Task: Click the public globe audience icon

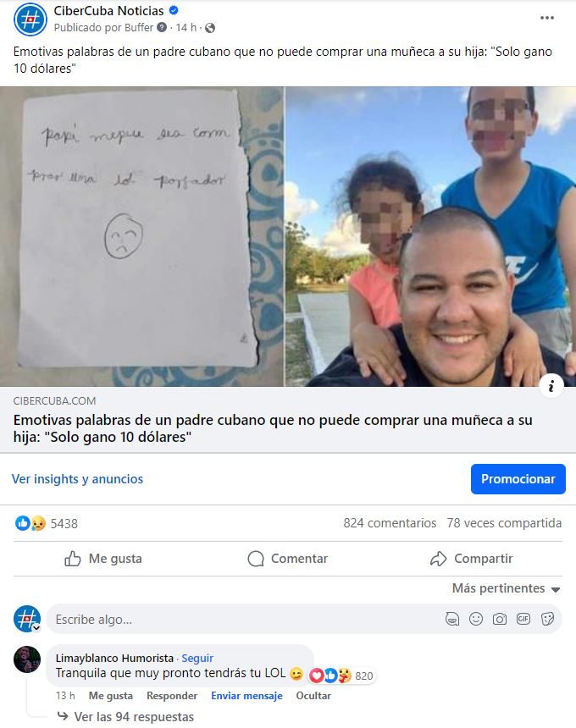Action: [210, 28]
